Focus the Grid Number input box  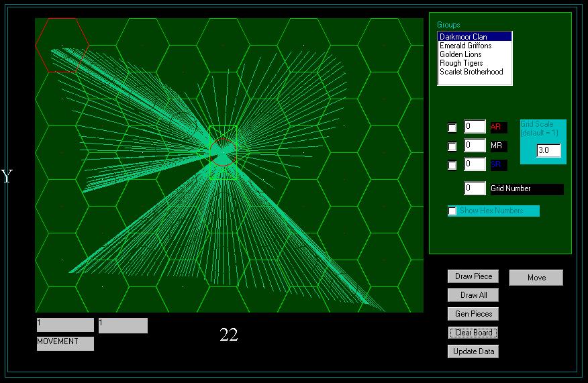[475, 189]
